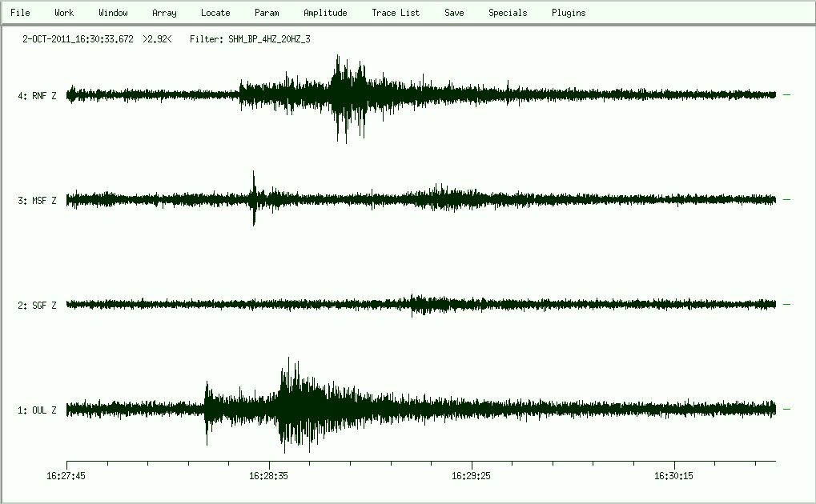The width and height of the screenshot is (816, 504).
Task: Select the trace label 2: SGF Z
Action: point(37,306)
